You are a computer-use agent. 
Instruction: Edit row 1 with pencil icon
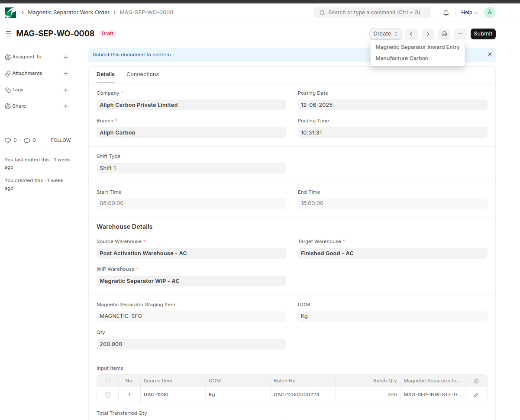[x=476, y=395]
